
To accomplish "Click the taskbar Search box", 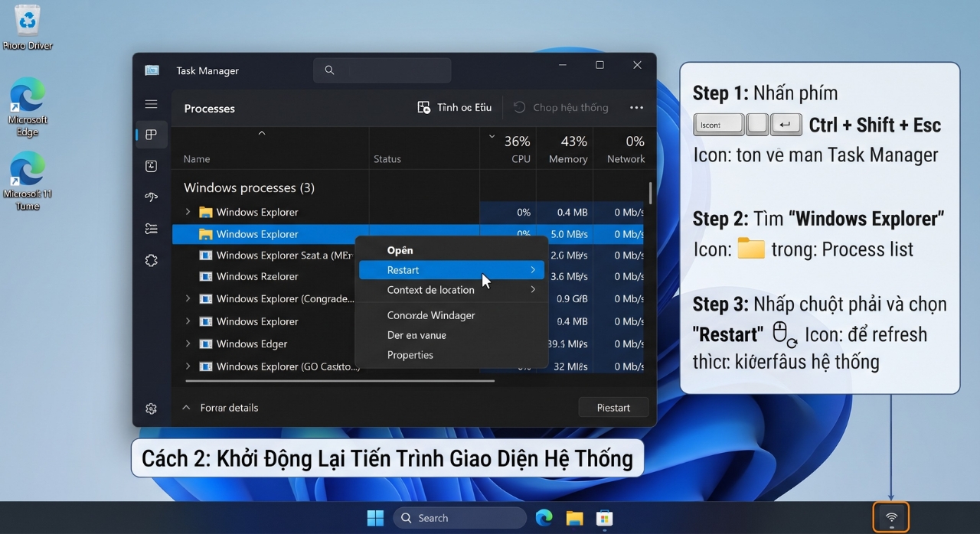I will pyautogui.click(x=460, y=518).
